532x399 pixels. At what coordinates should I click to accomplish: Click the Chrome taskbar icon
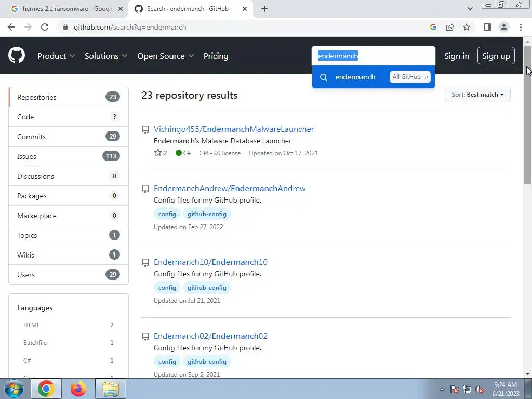(46, 389)
